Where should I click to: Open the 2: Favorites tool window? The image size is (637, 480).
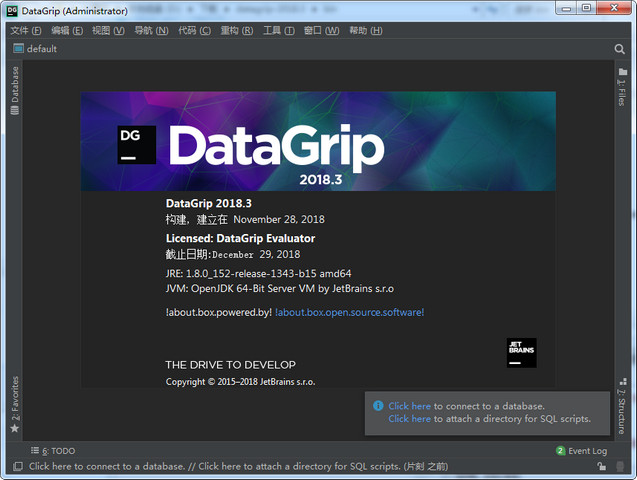pos(15,404)
